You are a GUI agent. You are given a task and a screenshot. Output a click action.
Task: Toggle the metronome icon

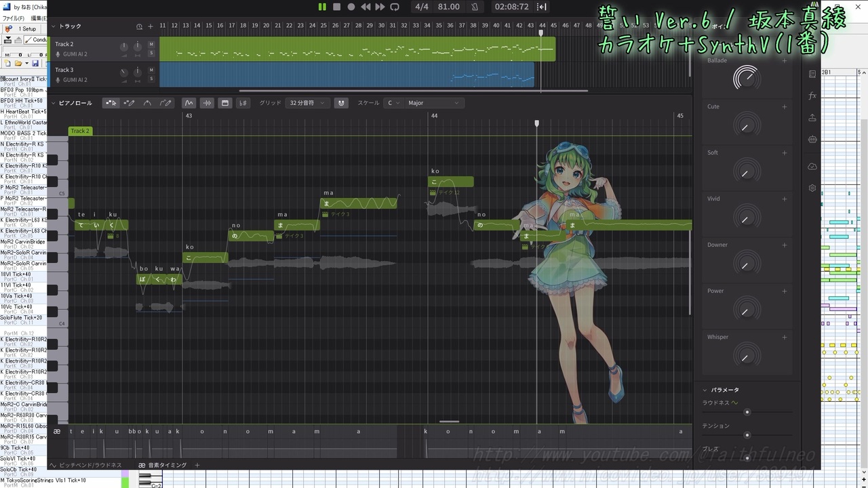475,7
